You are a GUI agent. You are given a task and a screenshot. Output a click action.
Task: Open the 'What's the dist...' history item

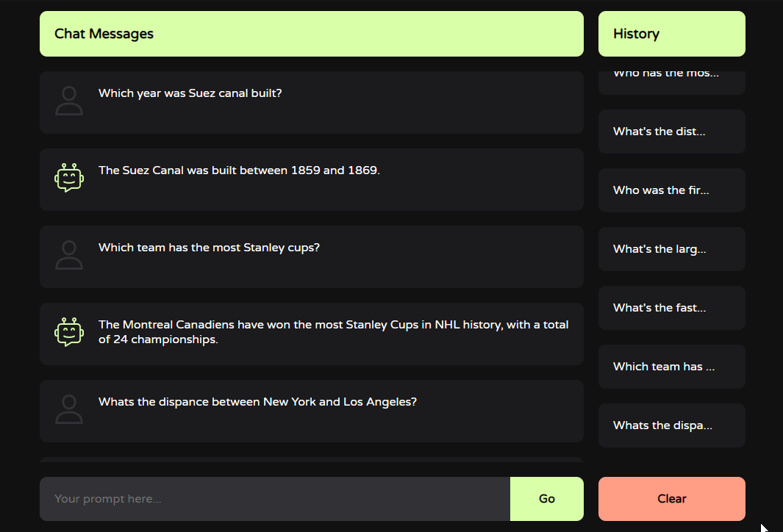tap(672, 132)
